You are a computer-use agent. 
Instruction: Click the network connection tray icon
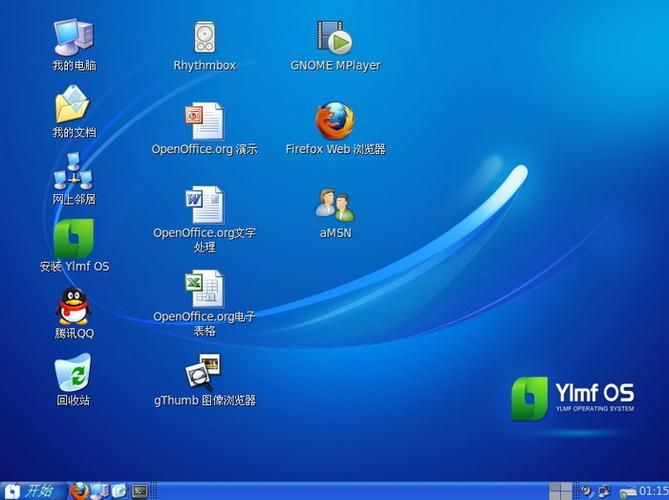tap(604, 491)
